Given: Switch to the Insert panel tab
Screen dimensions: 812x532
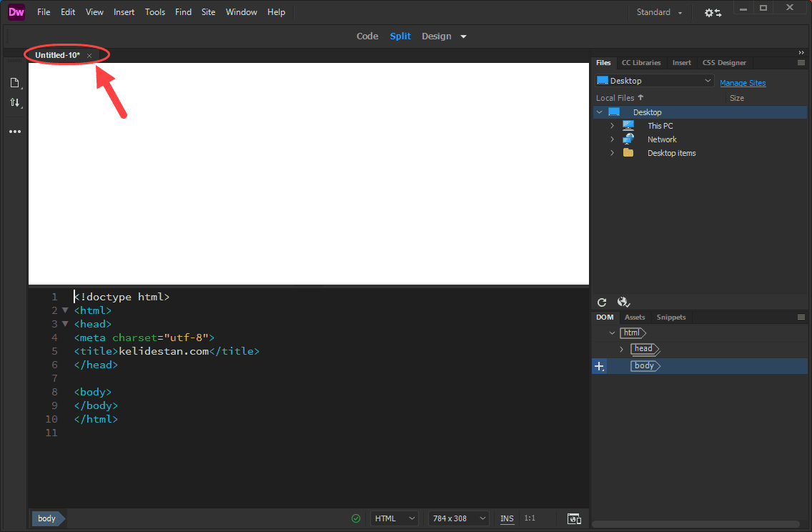Looking at the screenshot, I should (x=681, y=63).
